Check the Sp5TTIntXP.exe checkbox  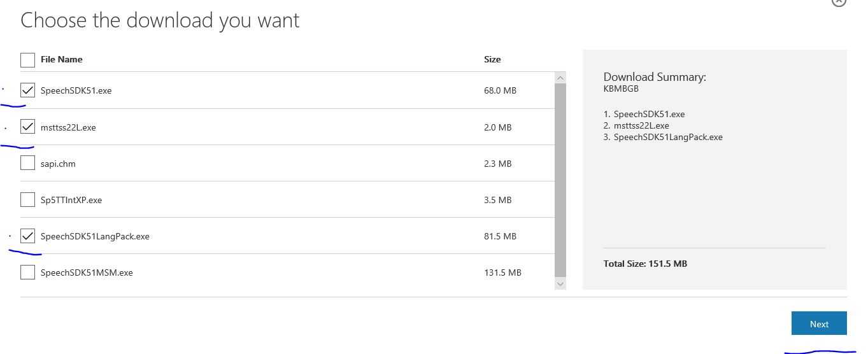coord(27,199)
